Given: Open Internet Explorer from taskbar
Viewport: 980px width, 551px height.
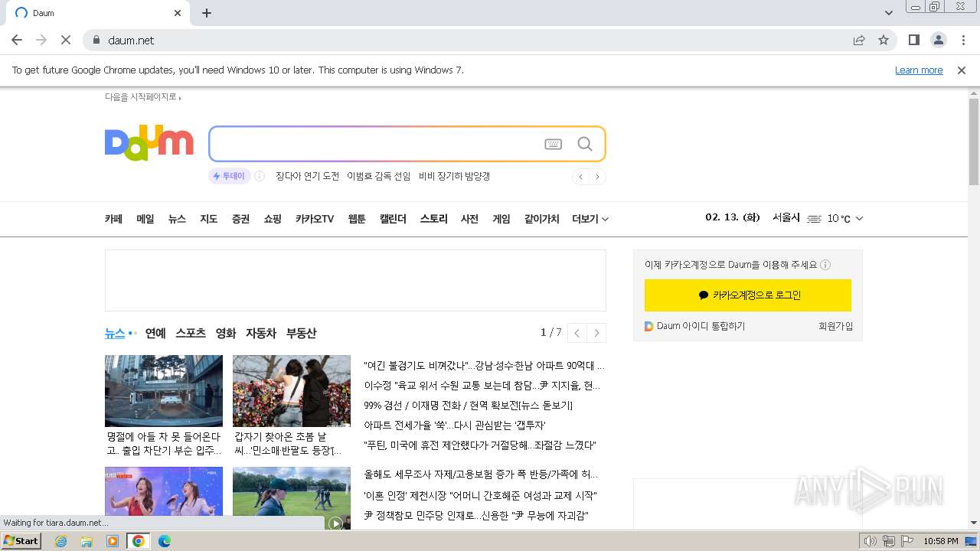Looking at the screenshot, I should [x=60, y=541].
